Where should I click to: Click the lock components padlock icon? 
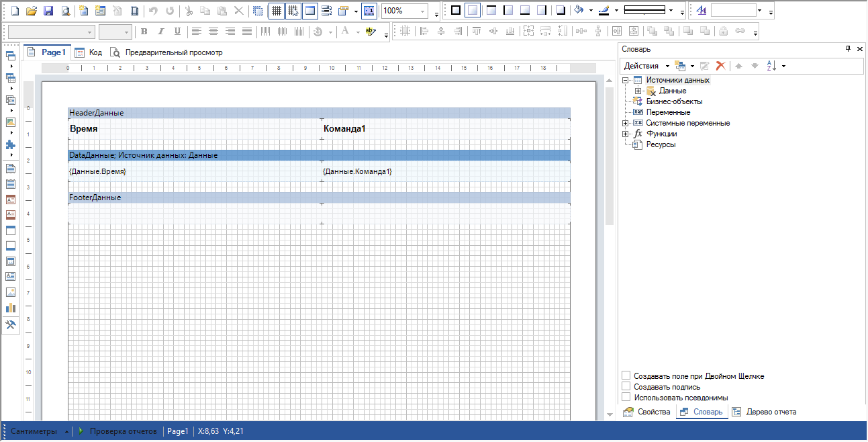pos(724,32)
